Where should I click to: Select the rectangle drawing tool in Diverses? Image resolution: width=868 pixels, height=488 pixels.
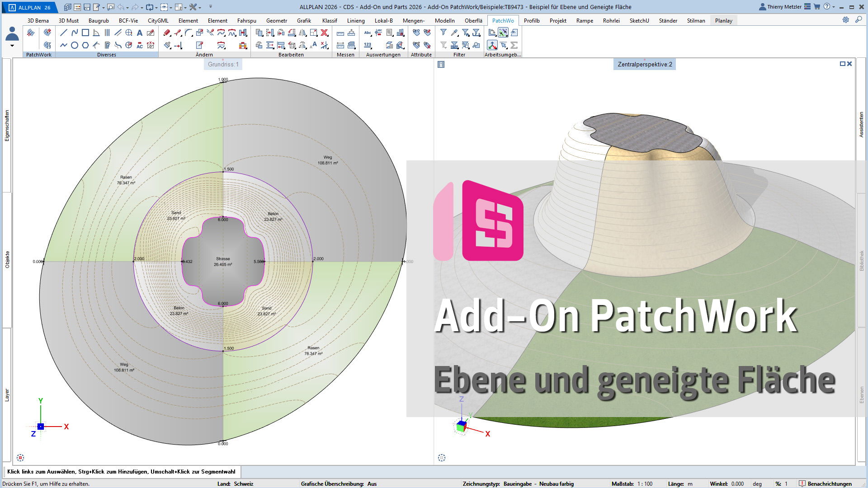coord(85,33)
